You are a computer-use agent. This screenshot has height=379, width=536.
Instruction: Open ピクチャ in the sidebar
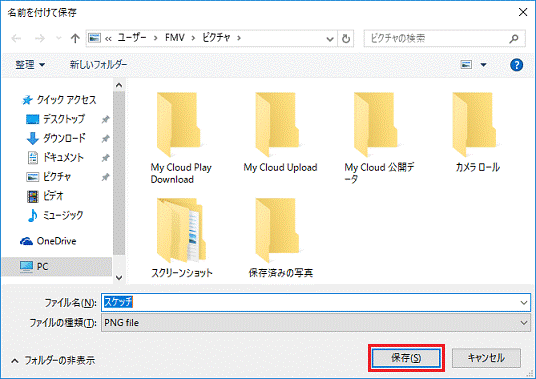click(x=49, y=177)
